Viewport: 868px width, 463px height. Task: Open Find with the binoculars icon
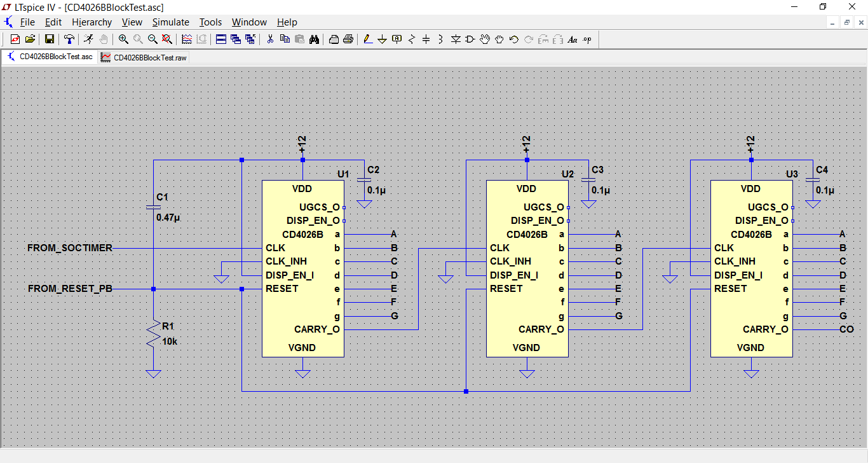tap(314, 39)
